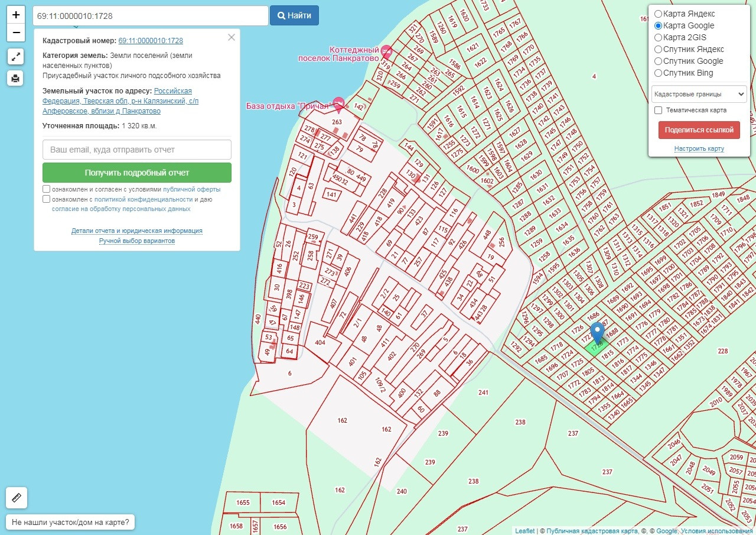Select Карта Яндекс map layer
The image size is (756, 535).
(658, 14)
